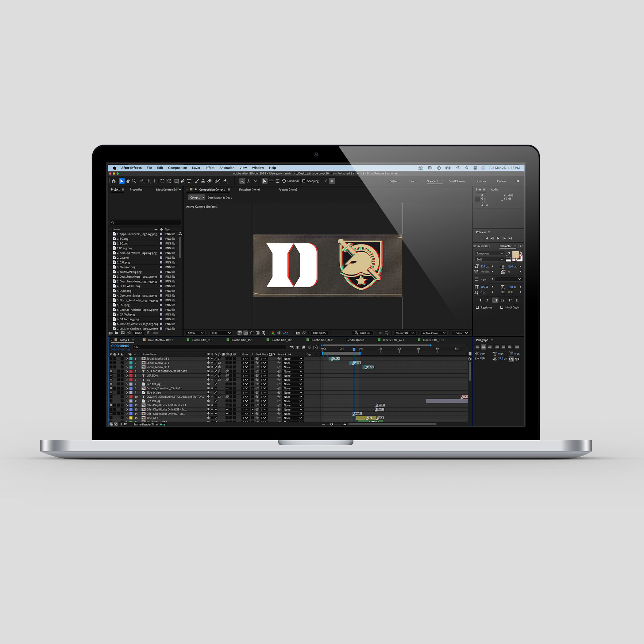The width and height of the screenshot is (644, 644).
Task: Hide the VERSION text layer
Action: tap(111, 376)
